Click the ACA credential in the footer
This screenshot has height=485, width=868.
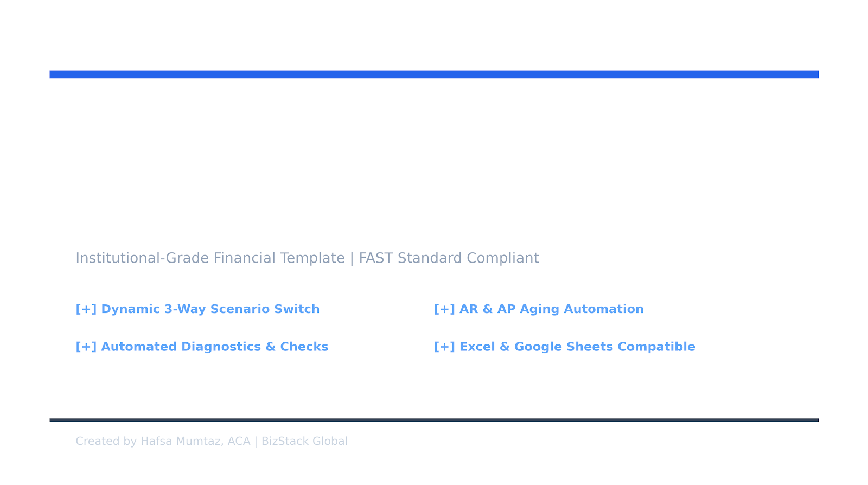tap(239, 441)
